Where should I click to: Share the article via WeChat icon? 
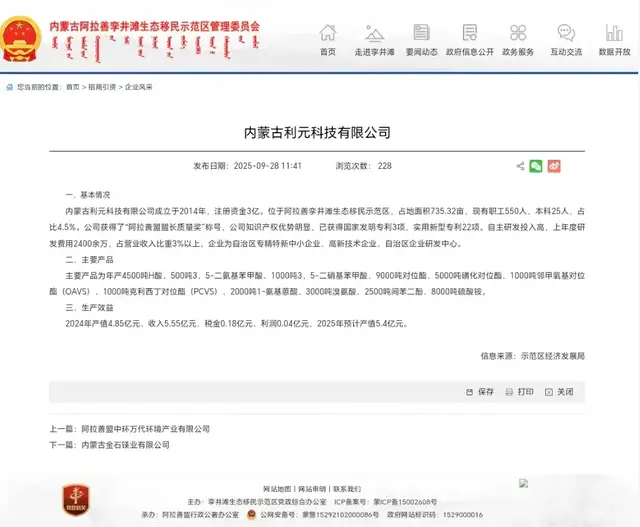pos(536,166)
